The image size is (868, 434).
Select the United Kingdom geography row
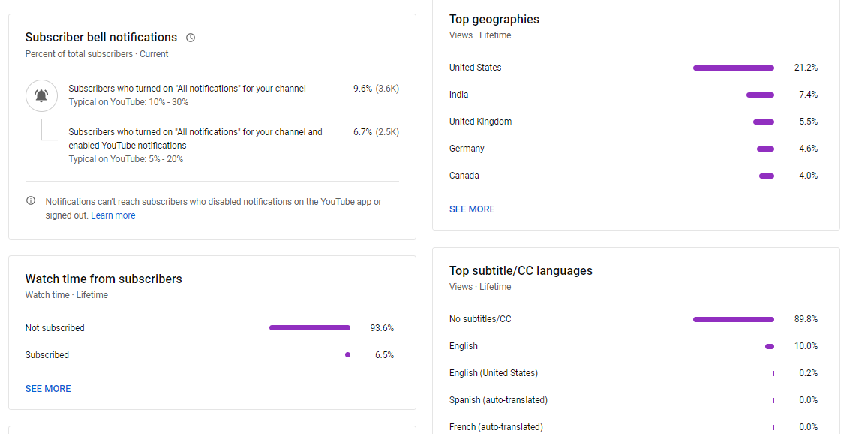[481, 122]
